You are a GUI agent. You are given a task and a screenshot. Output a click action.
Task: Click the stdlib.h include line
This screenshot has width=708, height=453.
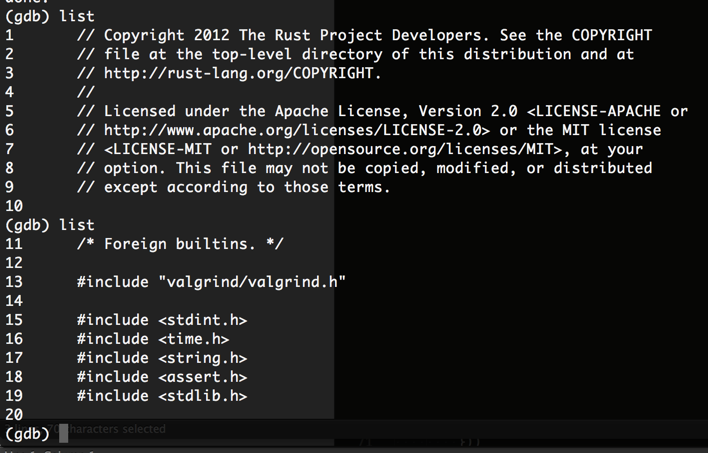162,396
